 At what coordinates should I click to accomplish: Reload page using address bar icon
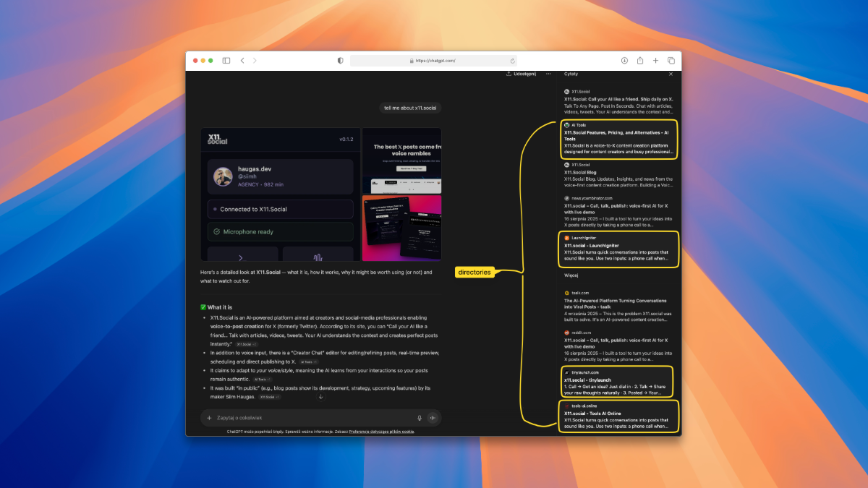point(513,61)
